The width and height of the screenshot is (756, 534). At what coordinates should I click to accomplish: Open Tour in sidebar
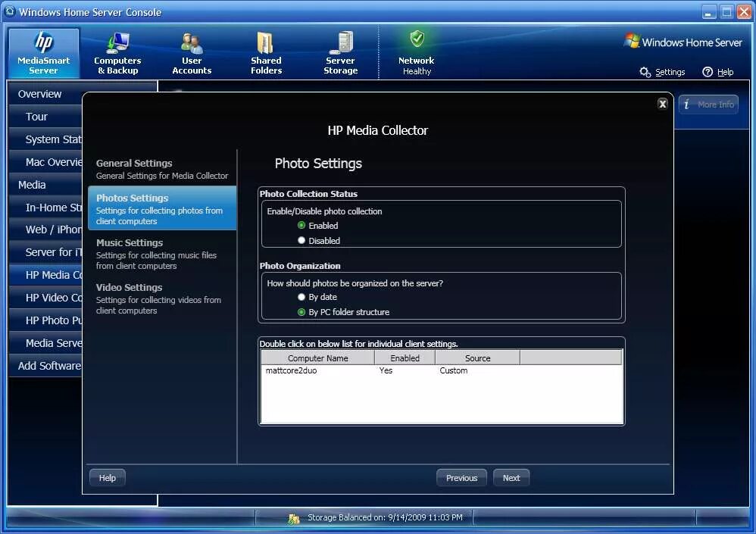point(45,117)
